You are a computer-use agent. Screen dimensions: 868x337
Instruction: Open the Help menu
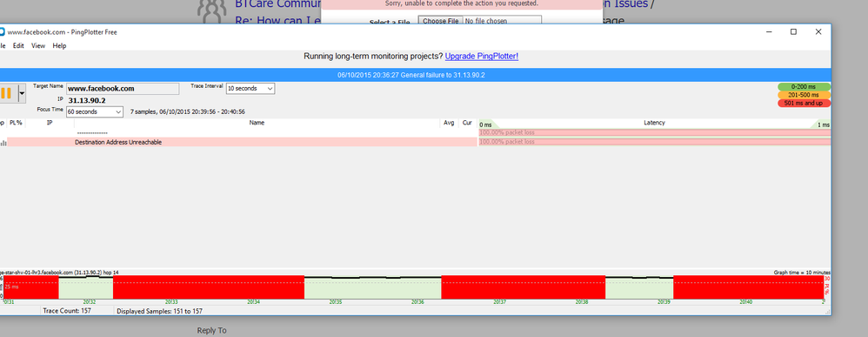click(59, 46)
